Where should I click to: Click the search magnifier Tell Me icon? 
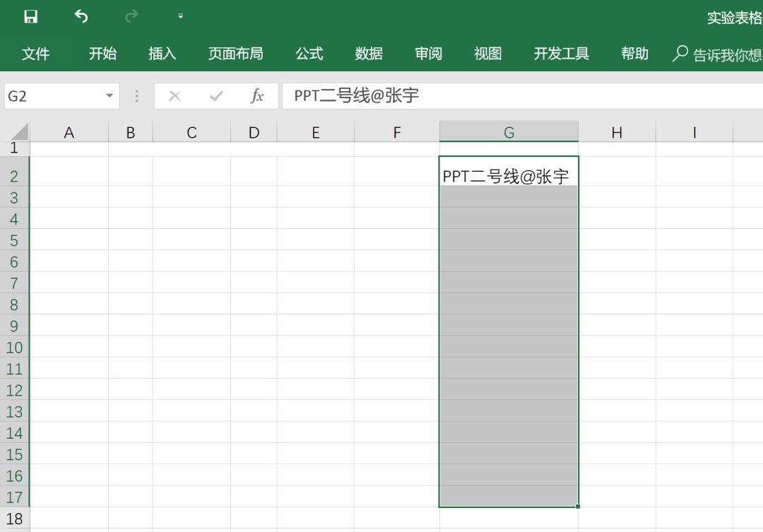[680, 54]
